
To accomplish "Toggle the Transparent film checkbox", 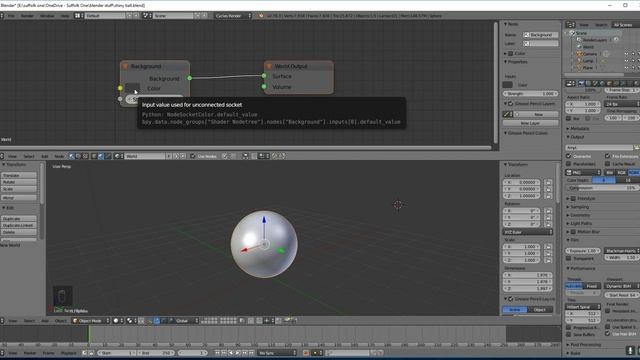I will (x=569, y=258).
